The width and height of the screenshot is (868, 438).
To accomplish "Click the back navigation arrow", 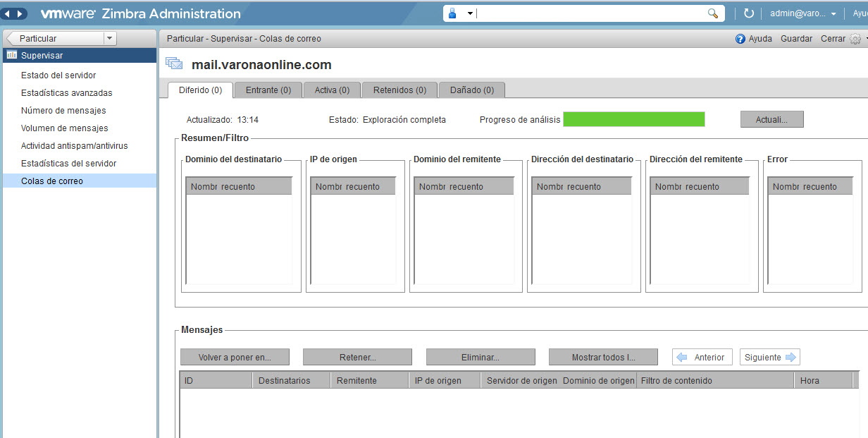I will (7, 13).
